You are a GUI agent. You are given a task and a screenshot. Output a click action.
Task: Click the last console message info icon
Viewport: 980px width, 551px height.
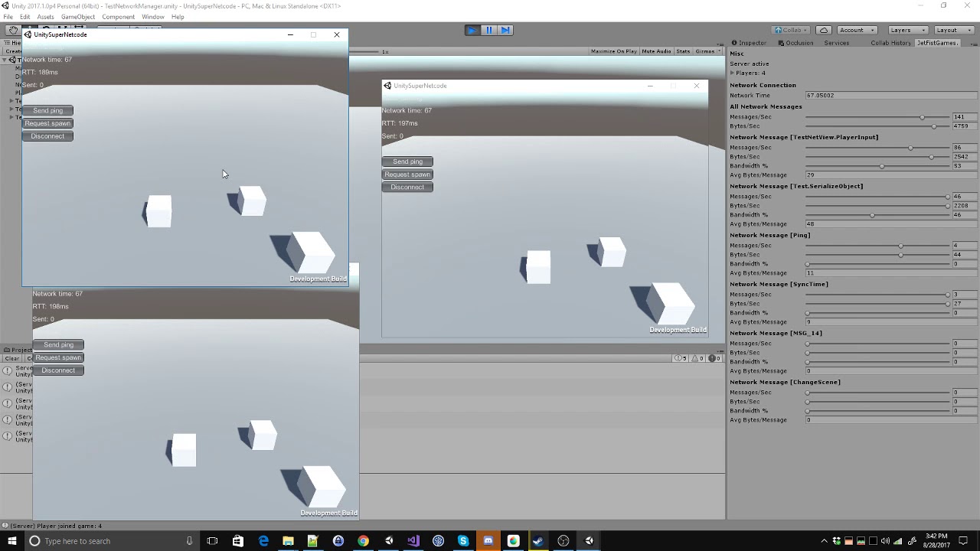pos(7,436)
